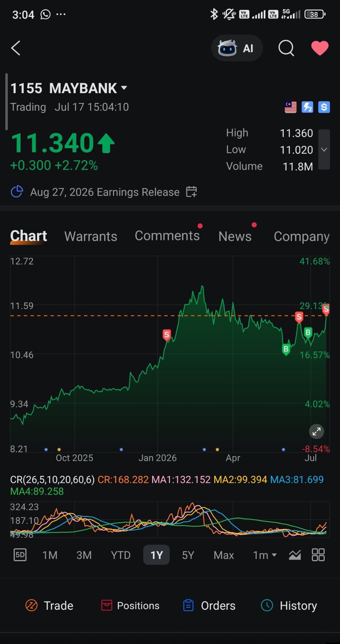The height and width of the screenshot is (644, 340).
Task: Tap the first blue event dot on timeline
Action: click(x=46, y=450)
